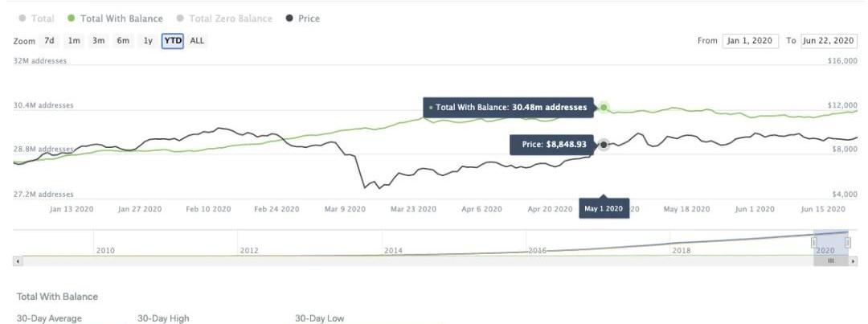Click the navigator scrollbar right arrow

click(x=852, y=261)
